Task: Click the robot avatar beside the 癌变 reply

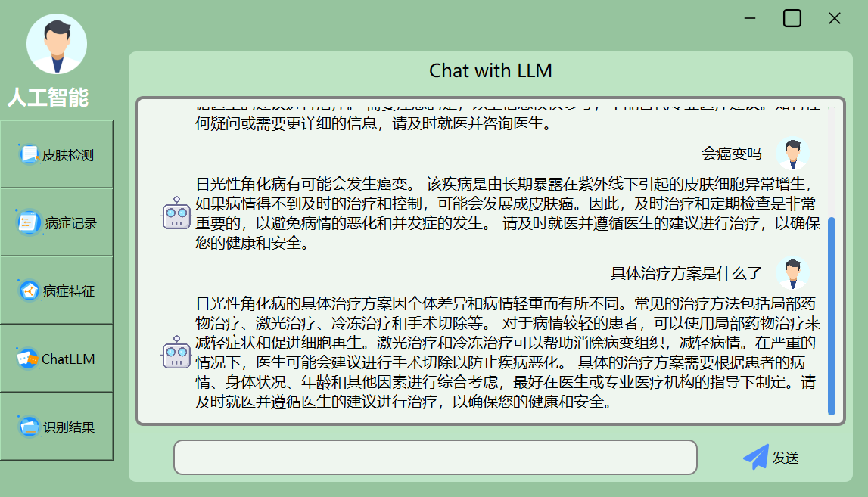Action: pos(177,214)
